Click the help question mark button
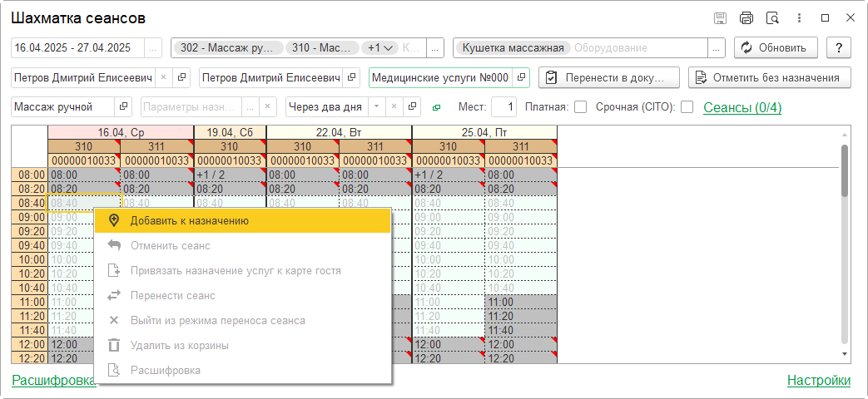Image resolution: width=868 pixels, height=399 pixels. (838, 47)
